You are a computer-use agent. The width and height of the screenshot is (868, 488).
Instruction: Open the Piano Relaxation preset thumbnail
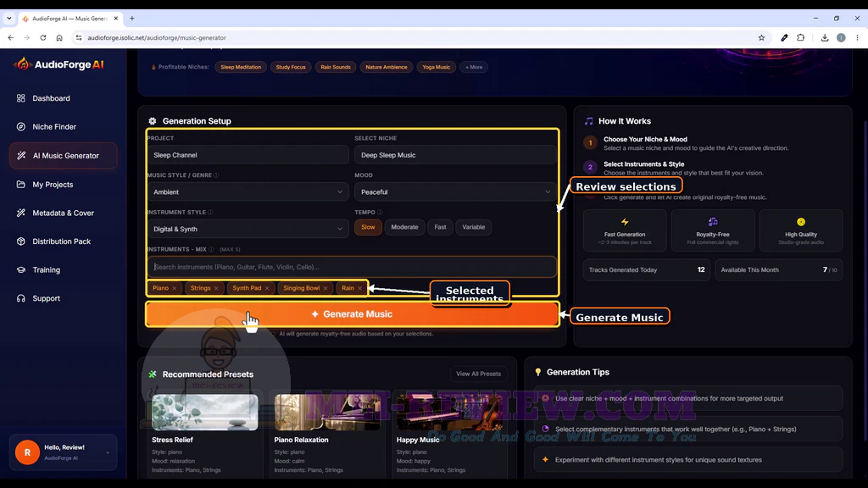[x=327, y=413]
